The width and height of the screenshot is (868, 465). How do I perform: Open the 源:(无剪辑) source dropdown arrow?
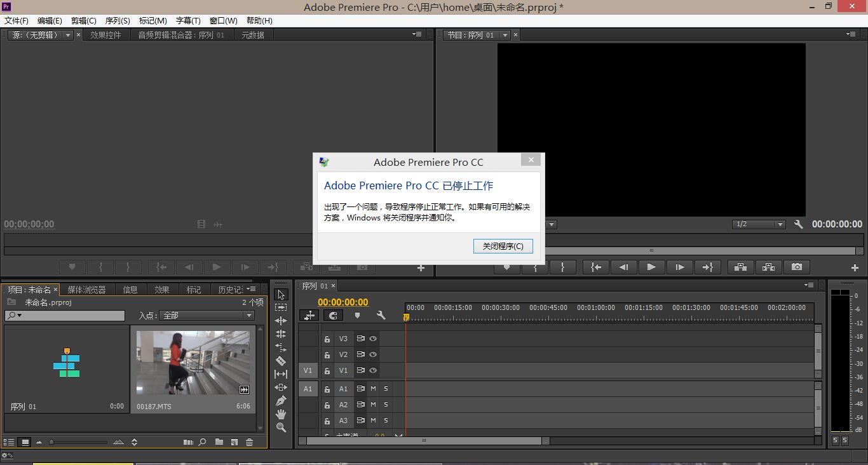click(68, 36)
